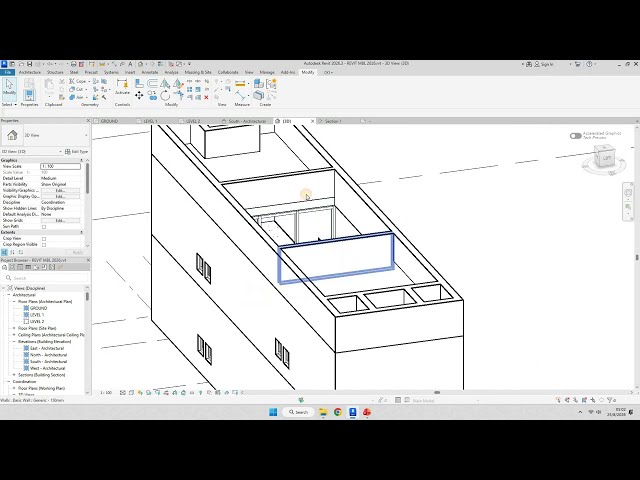Enable the Crop View checkbox

44,238
